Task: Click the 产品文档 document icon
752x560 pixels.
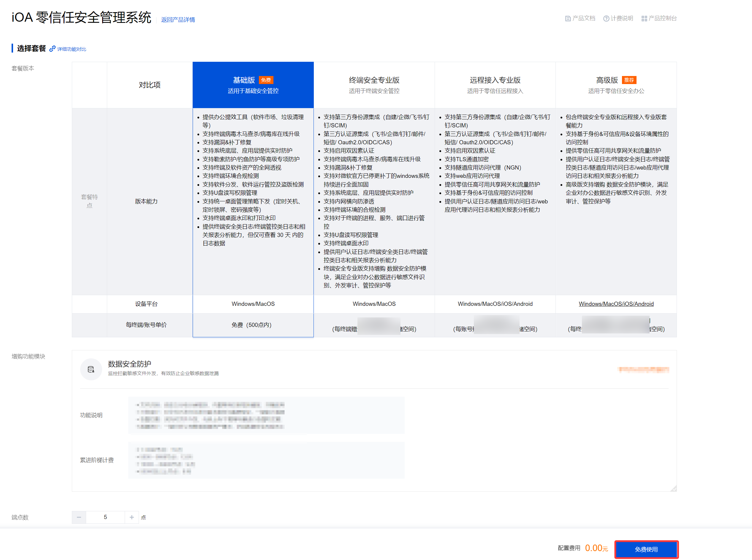Action: click(568, 19)
